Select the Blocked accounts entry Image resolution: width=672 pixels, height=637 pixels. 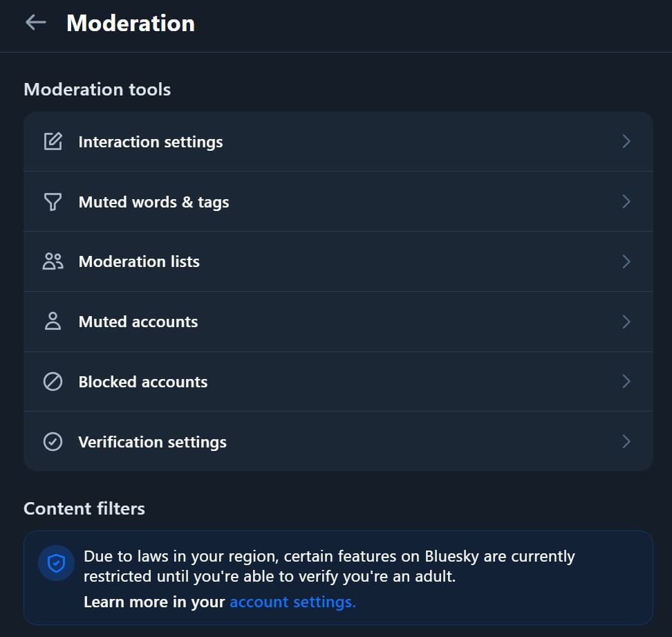coord(143,382)
